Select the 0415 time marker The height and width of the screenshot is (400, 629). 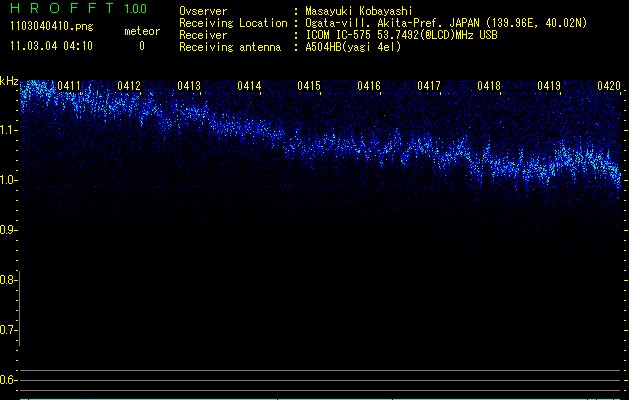point(309,86)
